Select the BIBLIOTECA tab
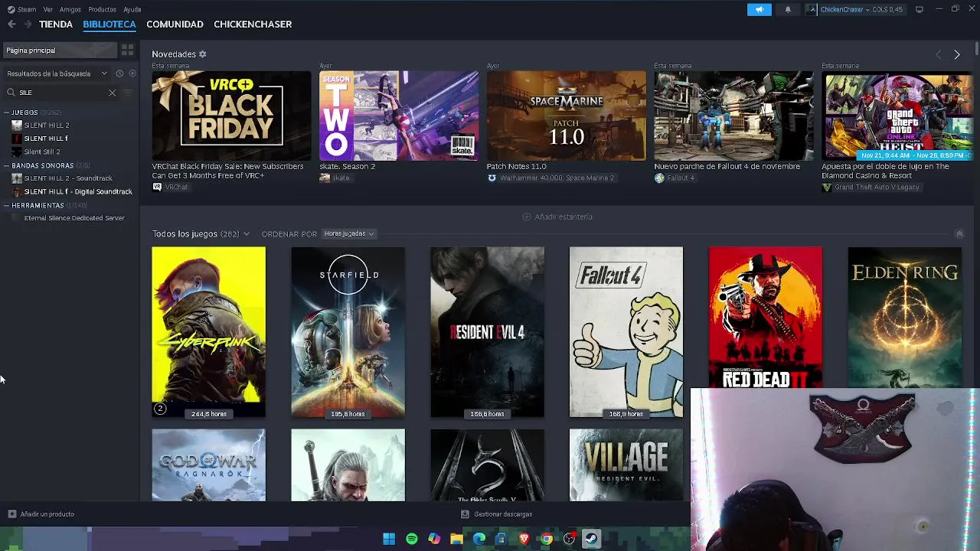The image size is (980, 551). (109, 24)
